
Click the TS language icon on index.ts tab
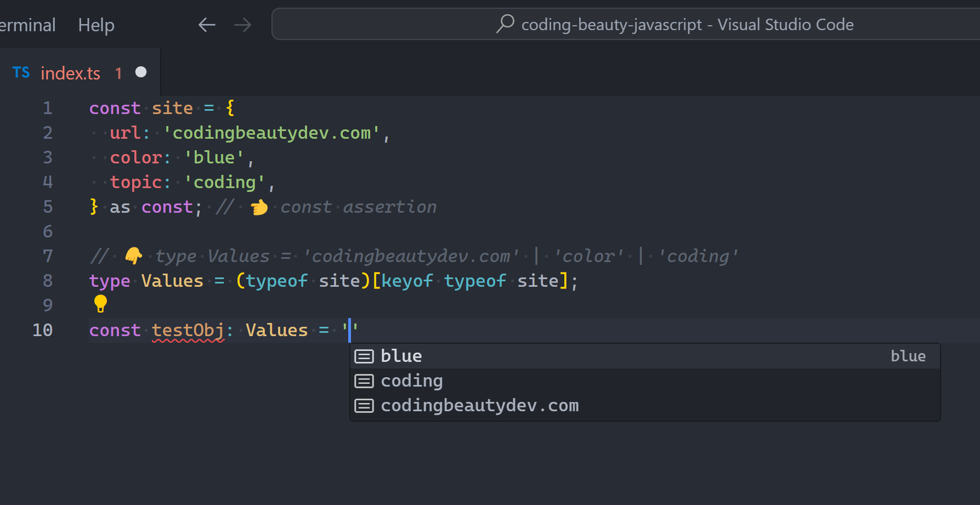click(x=21, y=72)
